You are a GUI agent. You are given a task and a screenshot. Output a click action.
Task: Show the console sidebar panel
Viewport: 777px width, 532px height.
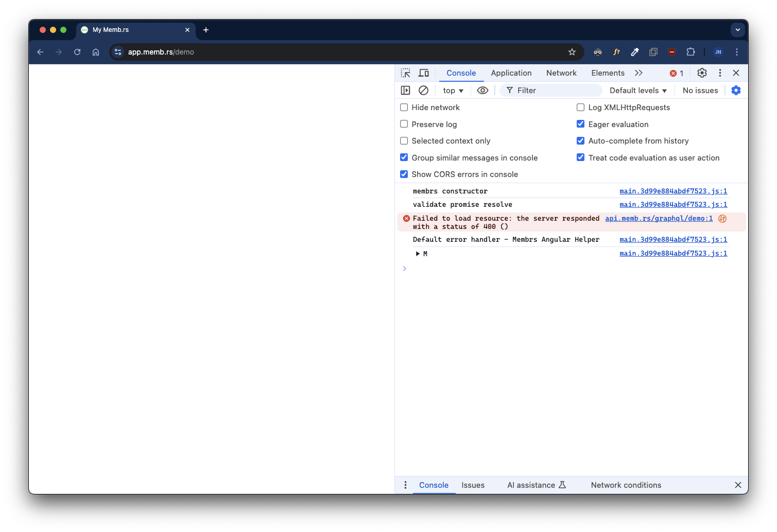[x=406, y=91]
